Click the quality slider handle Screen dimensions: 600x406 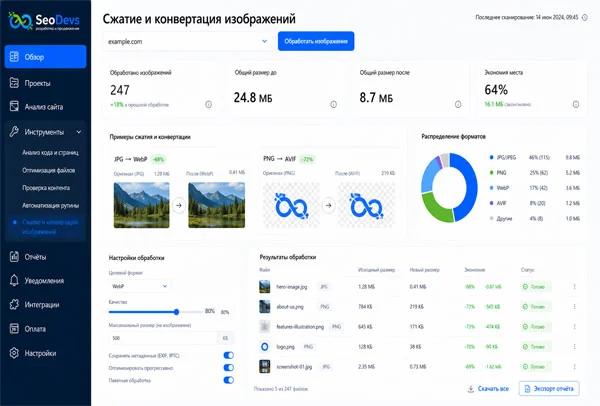(176, 312)
